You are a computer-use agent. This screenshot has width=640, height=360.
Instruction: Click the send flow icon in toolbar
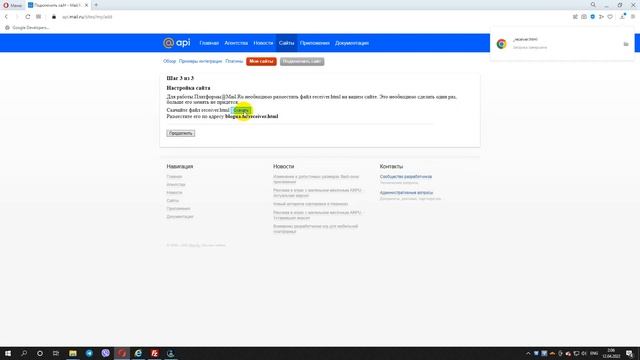[x=601, y=17]
